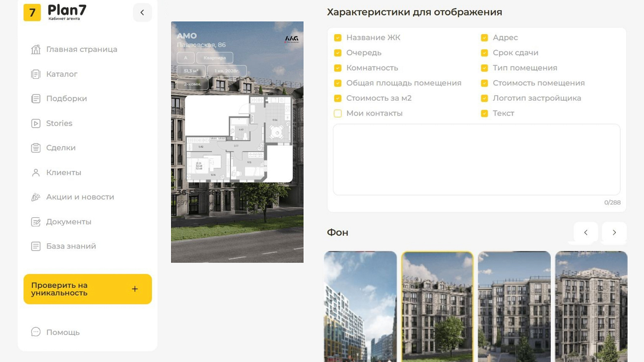Click the Клиенты person icon

coord(36,173)
